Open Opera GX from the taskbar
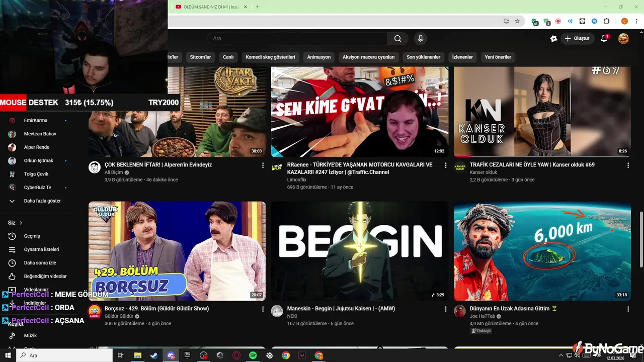The height and width of the screenshot is (362, 644). [x=236, y=355]
